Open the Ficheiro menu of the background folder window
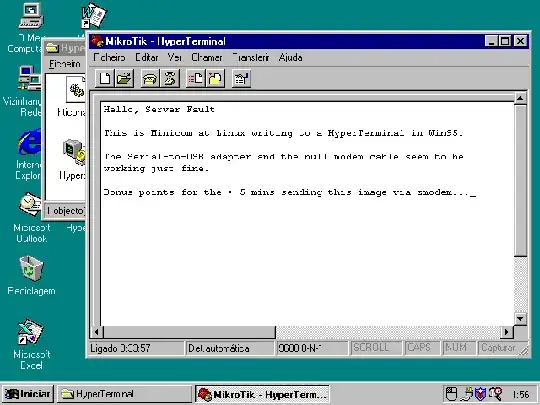540x405 pixels. tap(65, 64)
